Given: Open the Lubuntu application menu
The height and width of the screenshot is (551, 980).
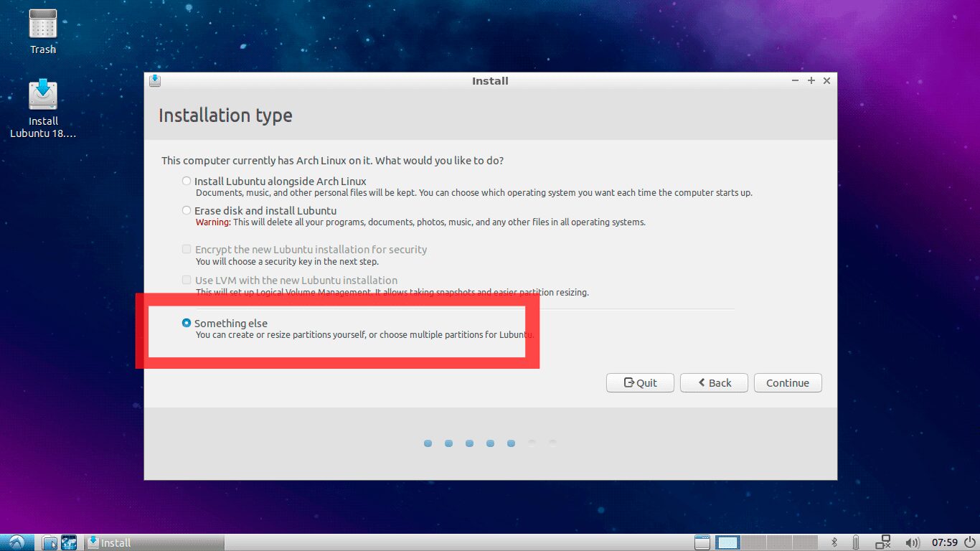Looking at the screenshot, I should (14, 542).
